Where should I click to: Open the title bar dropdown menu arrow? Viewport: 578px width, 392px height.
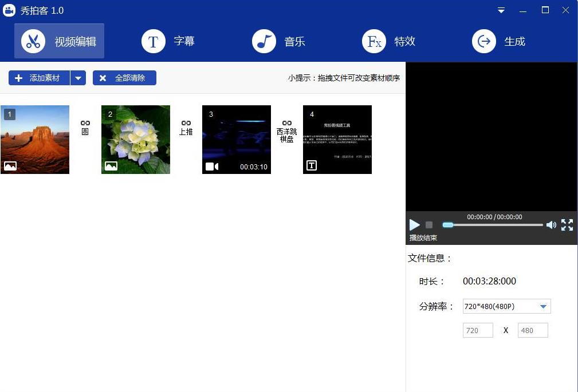pyautogui.click(x=501, y=10)
